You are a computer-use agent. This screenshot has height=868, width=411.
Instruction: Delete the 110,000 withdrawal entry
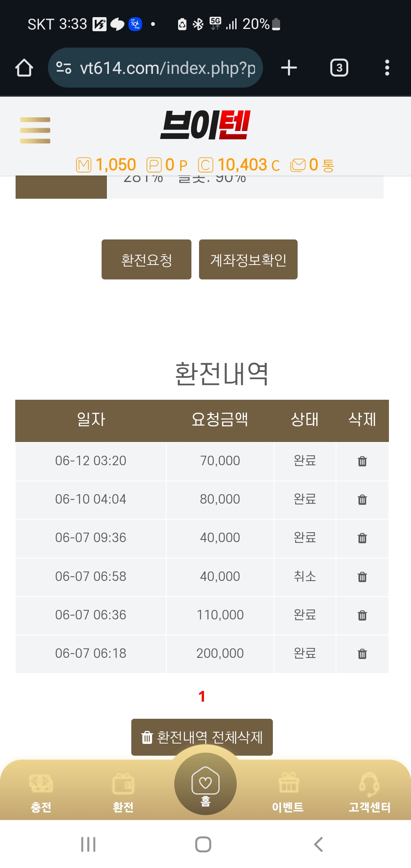[362, 615]
